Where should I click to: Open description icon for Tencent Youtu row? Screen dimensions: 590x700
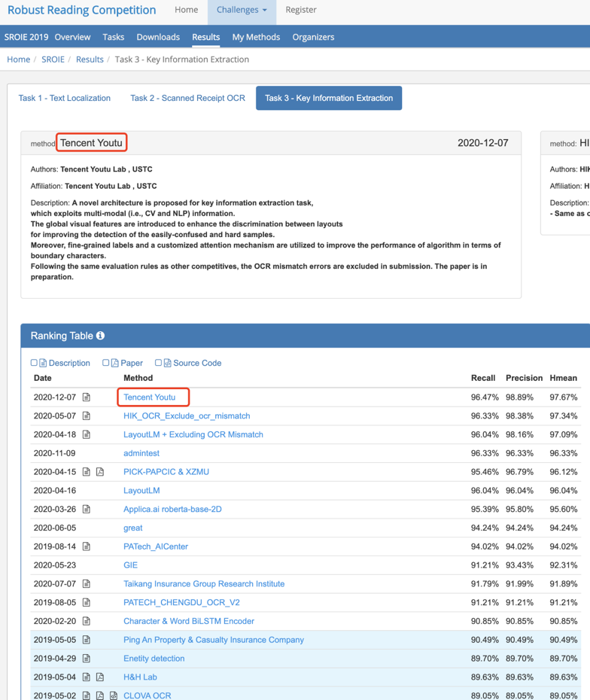click(x=87, y=397)
